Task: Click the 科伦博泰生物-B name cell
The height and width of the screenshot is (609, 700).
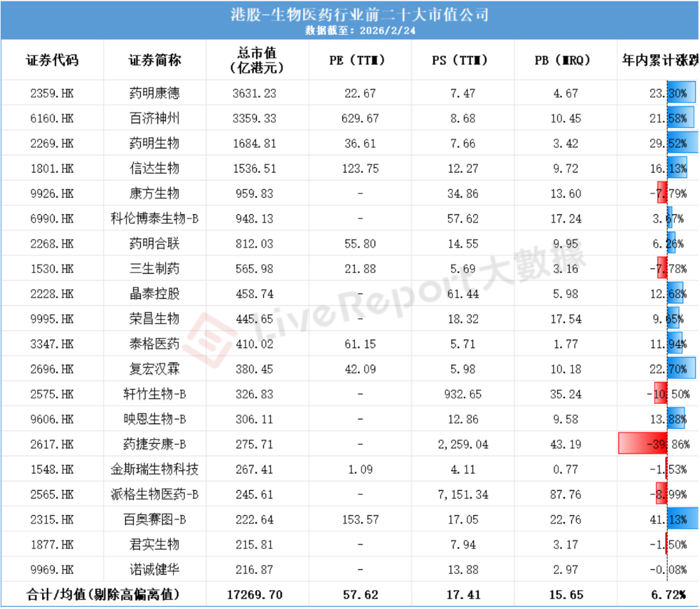Action: (x=155, y=218)
